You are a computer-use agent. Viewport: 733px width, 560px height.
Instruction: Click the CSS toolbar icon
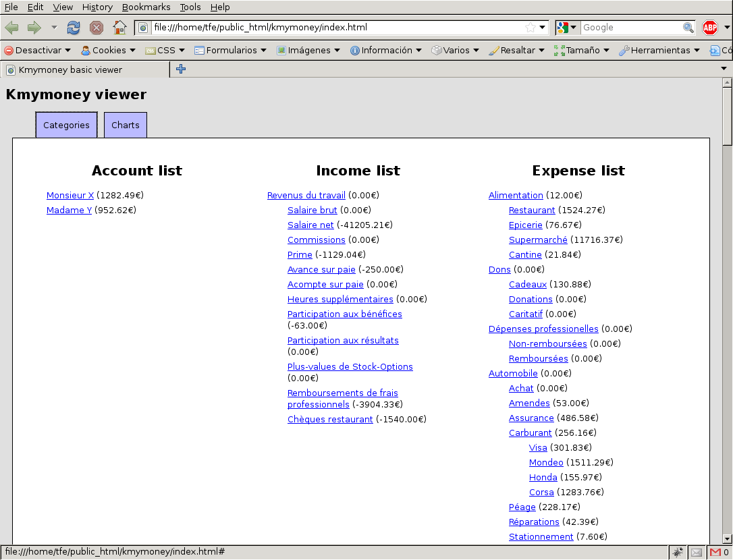150,51
